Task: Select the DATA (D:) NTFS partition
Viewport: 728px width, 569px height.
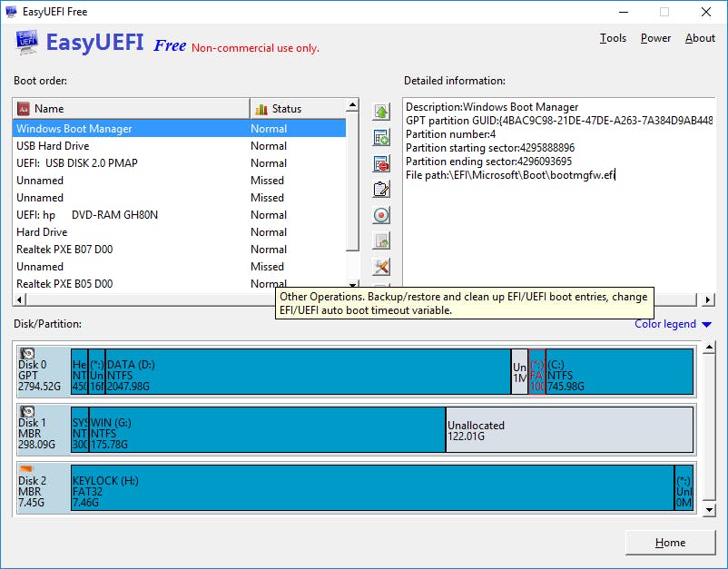Action: 308,372
